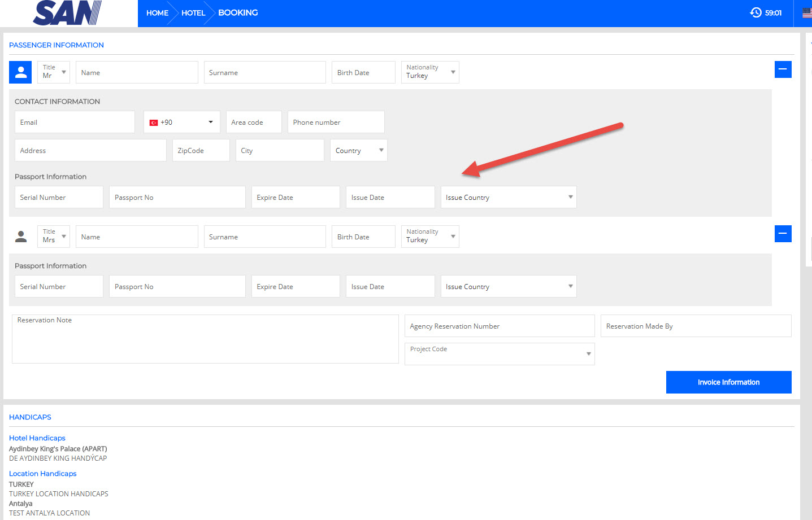
Task: Click the TEST ANTALYA LOCATION text
Action: 50,513
